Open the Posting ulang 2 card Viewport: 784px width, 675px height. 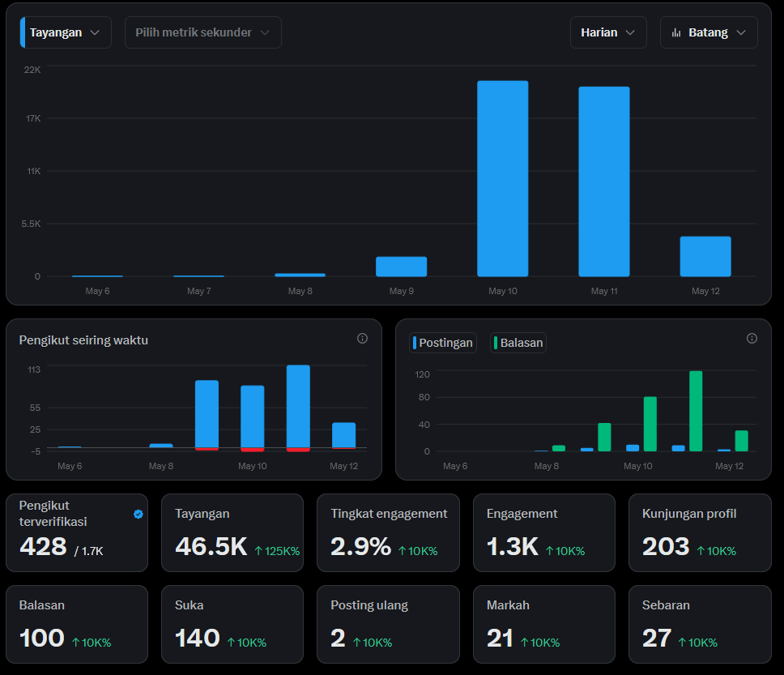[x=389, y=625]
